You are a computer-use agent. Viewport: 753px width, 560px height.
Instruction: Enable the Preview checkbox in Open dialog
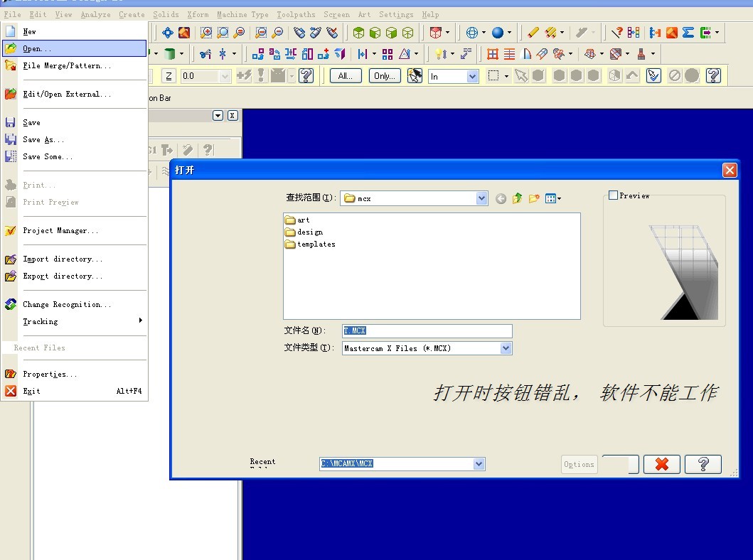(x=613, y=195)
